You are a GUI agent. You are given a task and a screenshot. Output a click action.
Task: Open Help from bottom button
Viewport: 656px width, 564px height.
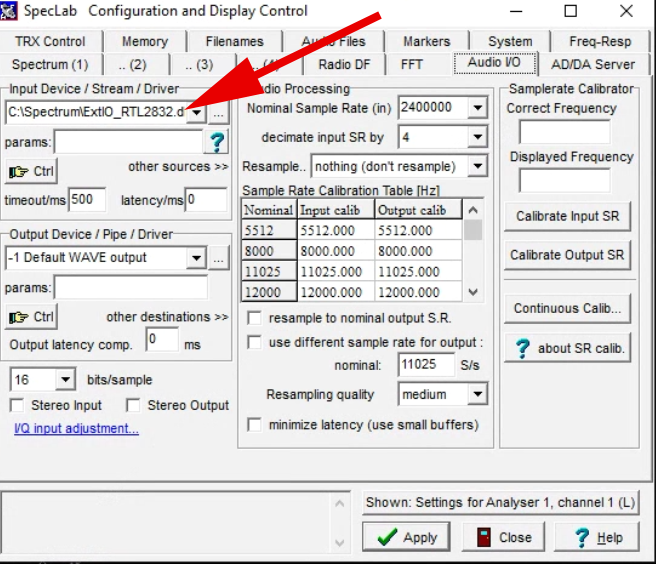pyautogui.click(x=597, y=537)
